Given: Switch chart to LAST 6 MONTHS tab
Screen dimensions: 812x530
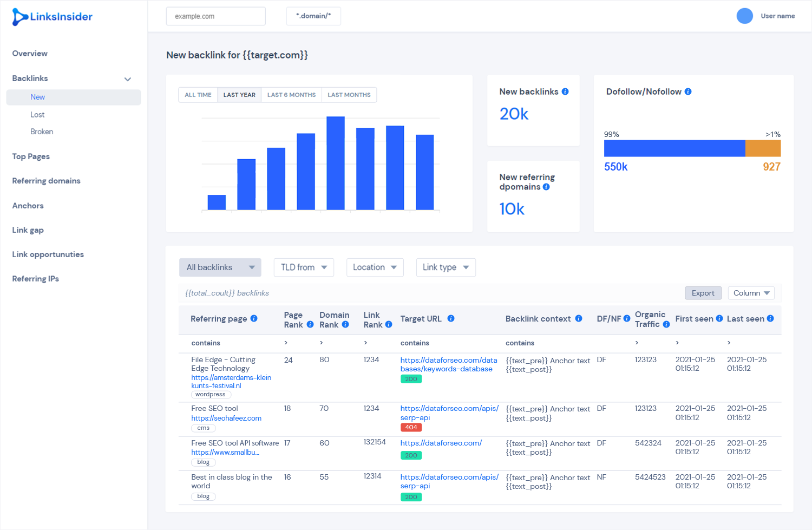Looking at the screenshot, I should (x=291, y=95).
